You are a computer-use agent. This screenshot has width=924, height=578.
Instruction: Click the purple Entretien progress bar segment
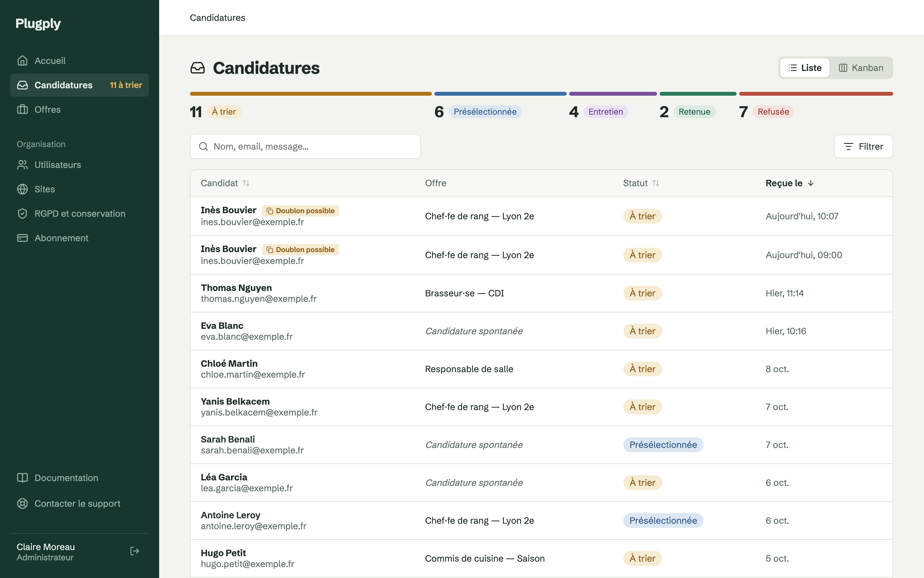(613, 94)
